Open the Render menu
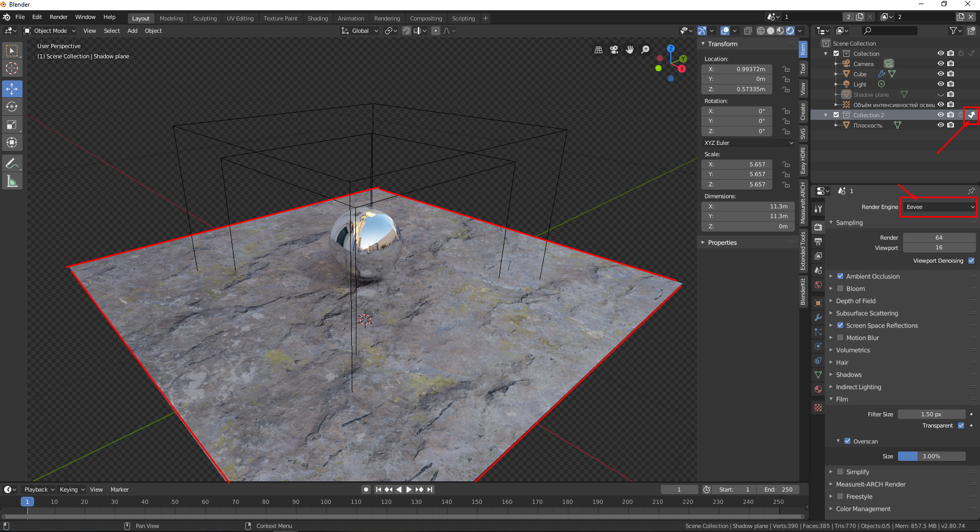 pos(58,17)
